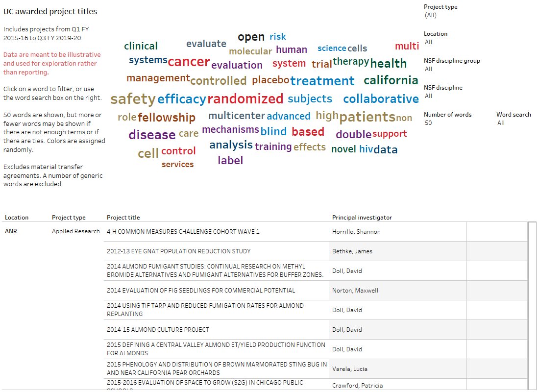Select 'randomized' in the word cloud
The height and width of the screenshot is (392, 539).
point(245,99)
